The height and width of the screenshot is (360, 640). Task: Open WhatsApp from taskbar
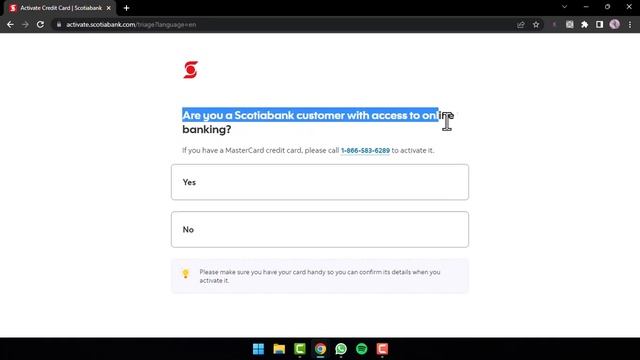(341, 349)
